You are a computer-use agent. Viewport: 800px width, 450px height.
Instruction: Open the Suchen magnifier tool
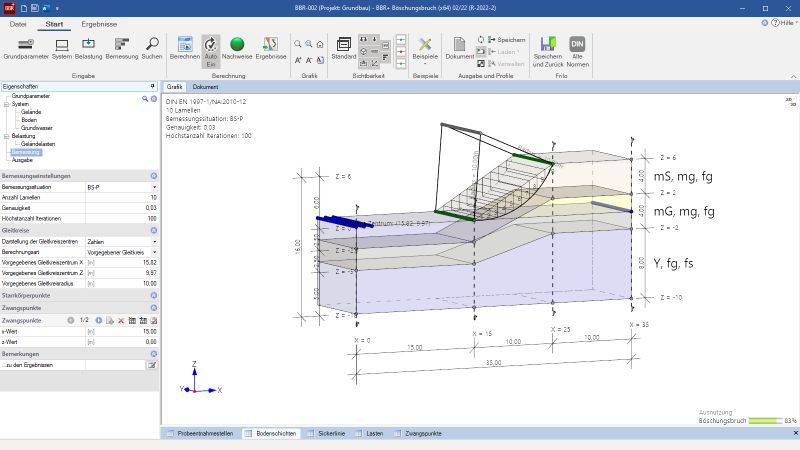(152, 49)
